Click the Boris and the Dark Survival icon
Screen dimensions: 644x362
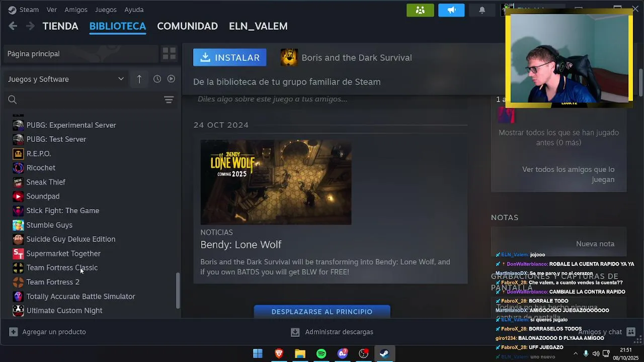coord(289,58)
